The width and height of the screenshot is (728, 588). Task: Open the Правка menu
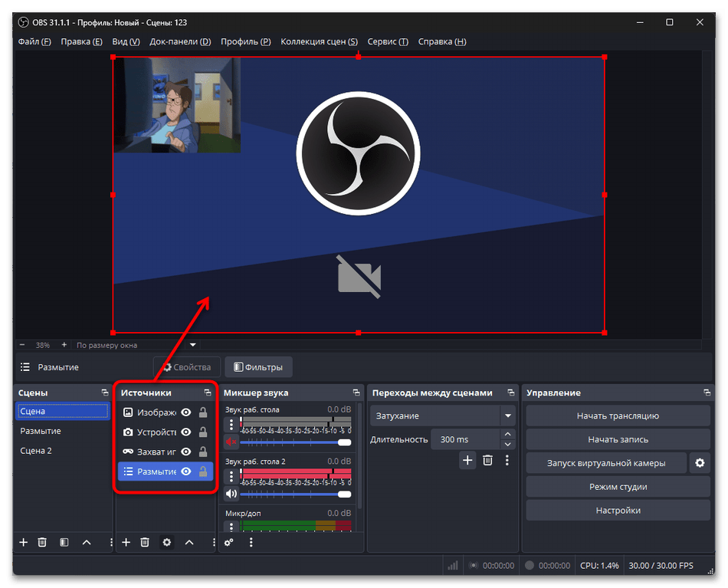pos(81,41)
